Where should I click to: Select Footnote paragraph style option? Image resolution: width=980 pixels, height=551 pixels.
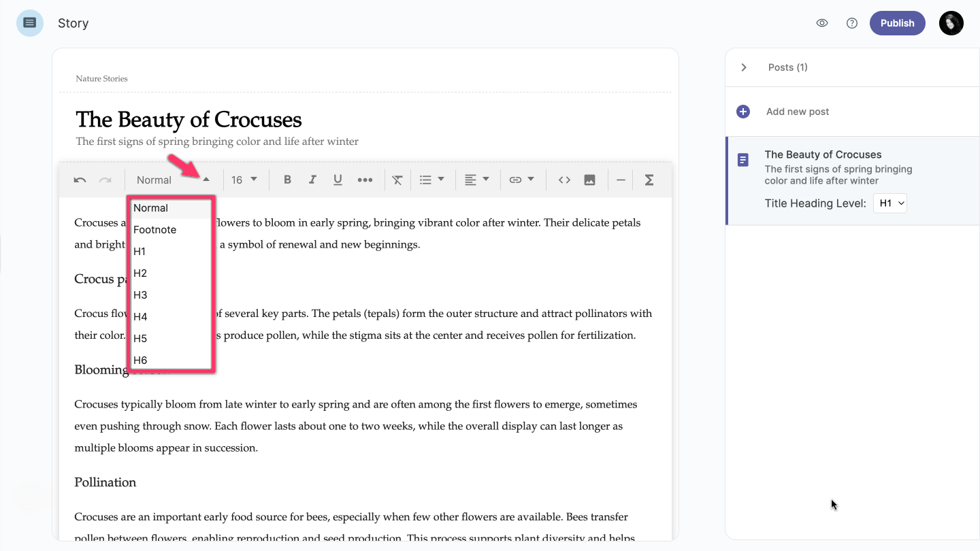pyautogui.click(x=154, y=230)
